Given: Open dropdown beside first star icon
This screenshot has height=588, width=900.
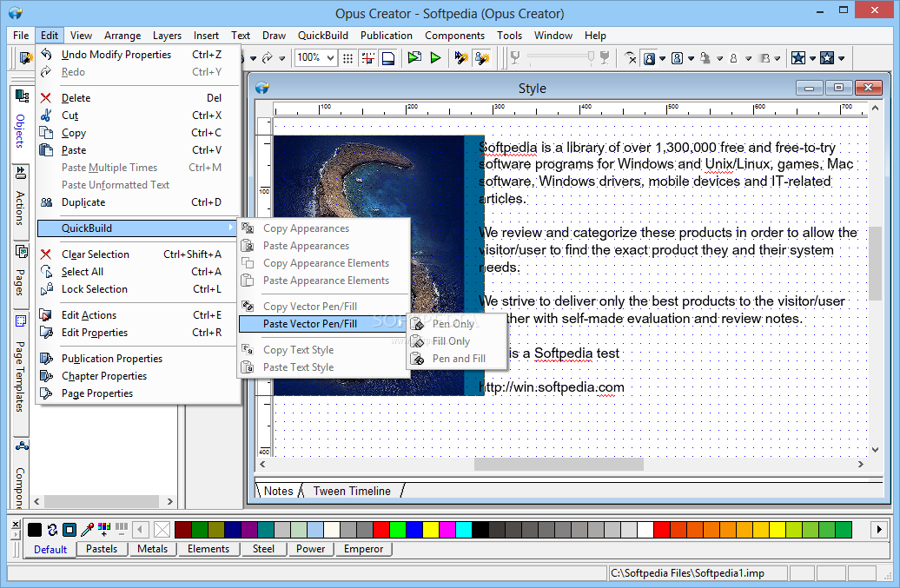Looking at the screenshot, I should pos(812,58).
